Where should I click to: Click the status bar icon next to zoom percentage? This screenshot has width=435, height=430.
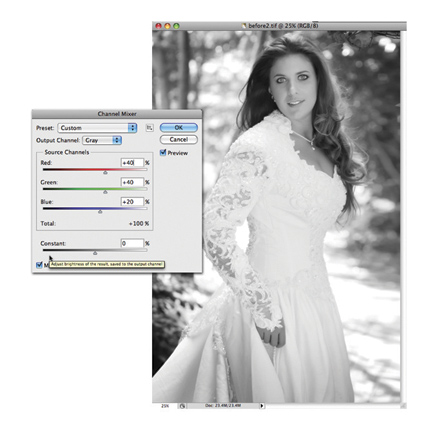(182, 406)
